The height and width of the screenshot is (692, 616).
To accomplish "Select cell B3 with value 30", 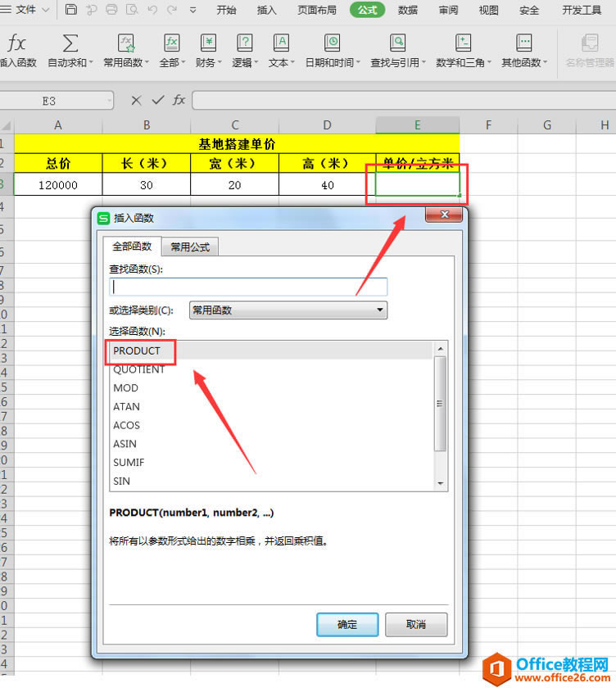I will click(146, 184).
